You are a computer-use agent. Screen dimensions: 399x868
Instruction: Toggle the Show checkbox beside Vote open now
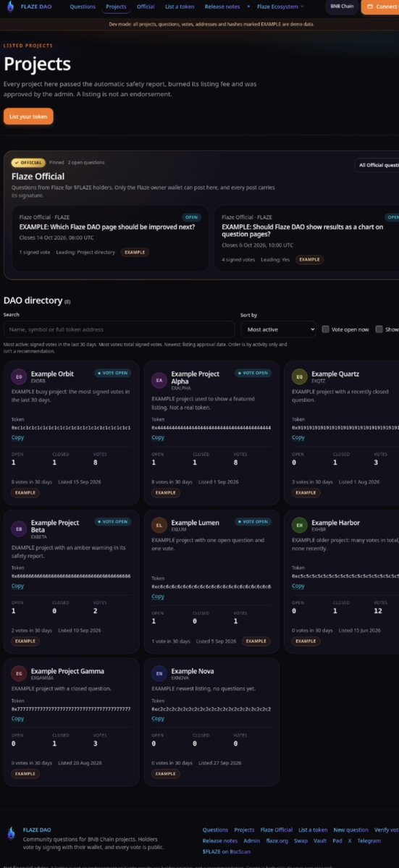pos(379,329)
